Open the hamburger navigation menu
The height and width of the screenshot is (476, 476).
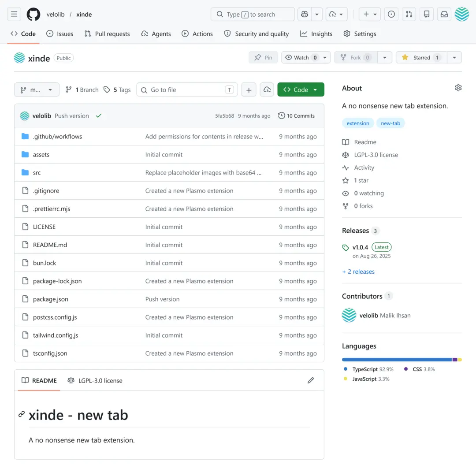(x=14, y=14)
